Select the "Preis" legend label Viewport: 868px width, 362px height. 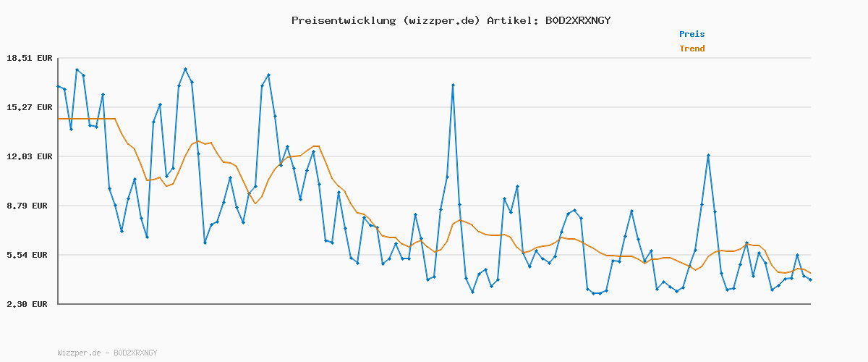point(692,34)
